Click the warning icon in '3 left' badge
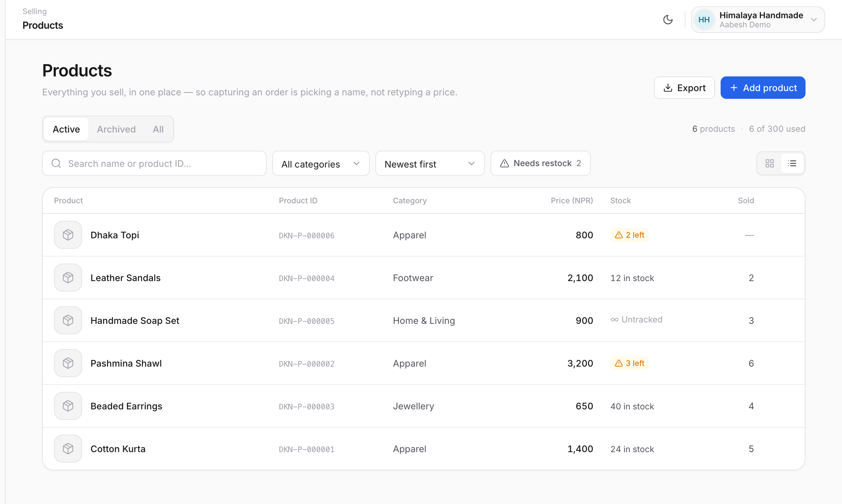 [619, 363]
